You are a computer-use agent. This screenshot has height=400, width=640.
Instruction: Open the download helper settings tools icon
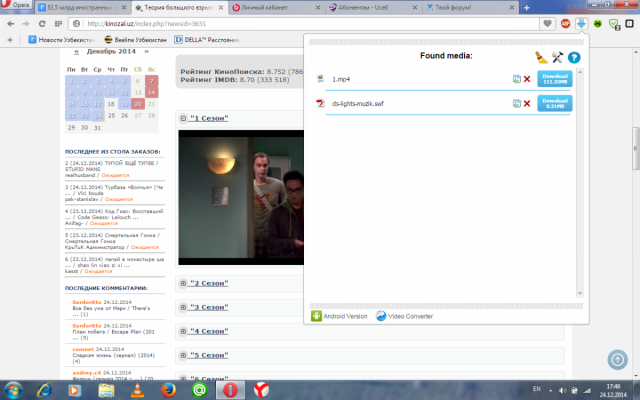click(557, 57)
